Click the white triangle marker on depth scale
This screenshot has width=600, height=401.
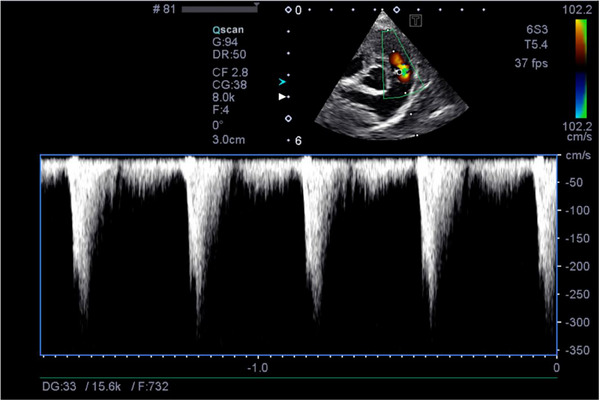click(x=282, y=97)
